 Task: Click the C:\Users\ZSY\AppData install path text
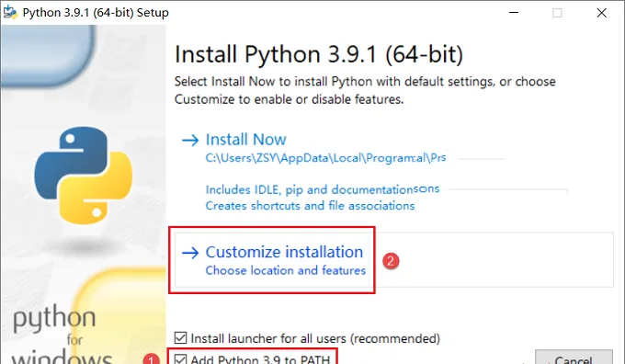325,158
